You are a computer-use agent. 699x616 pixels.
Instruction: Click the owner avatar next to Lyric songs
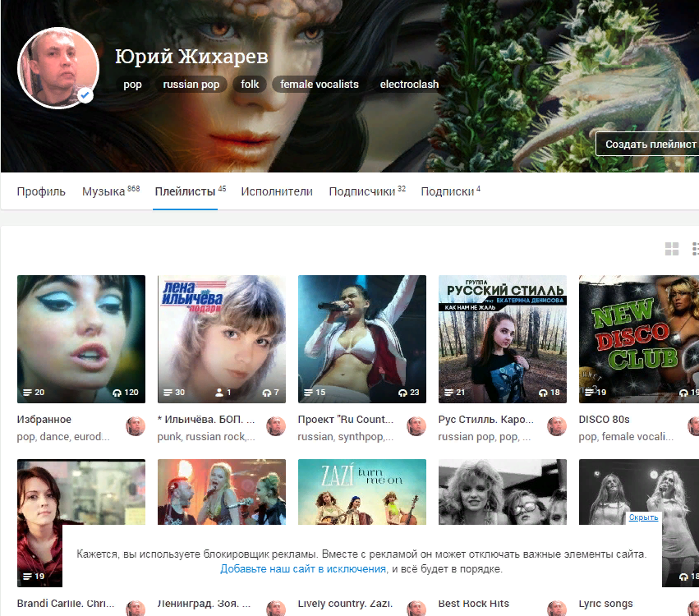(696, 607)
